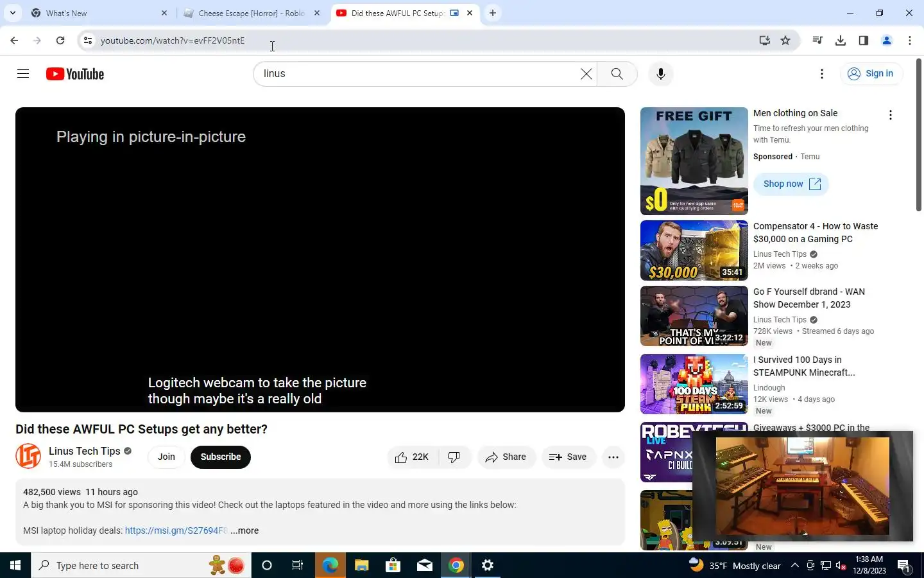This screenshot has width=924, height=578.
Task: Open more actions below the video
Action: tap(613, 457)
